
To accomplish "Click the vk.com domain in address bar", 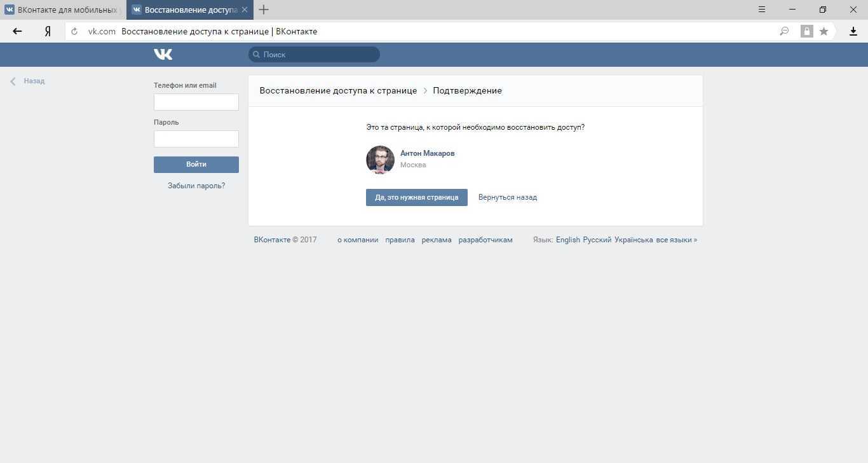I will tap(102, 31).
